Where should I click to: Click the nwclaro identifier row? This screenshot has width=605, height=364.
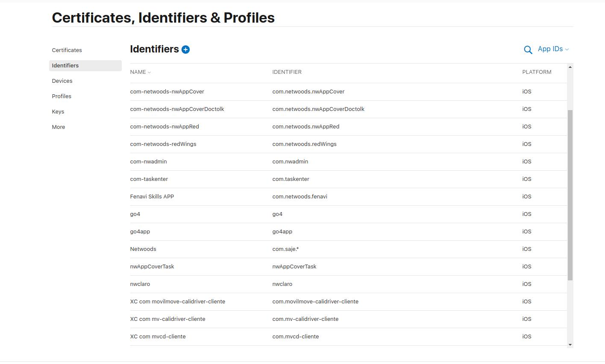[x=348, y=284]
